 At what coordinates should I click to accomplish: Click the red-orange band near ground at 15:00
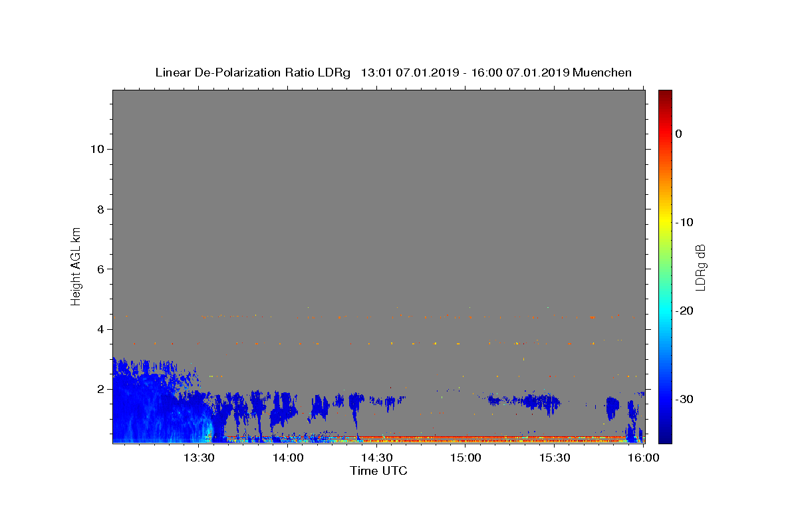pyautogui.click(x=466, y=438)
